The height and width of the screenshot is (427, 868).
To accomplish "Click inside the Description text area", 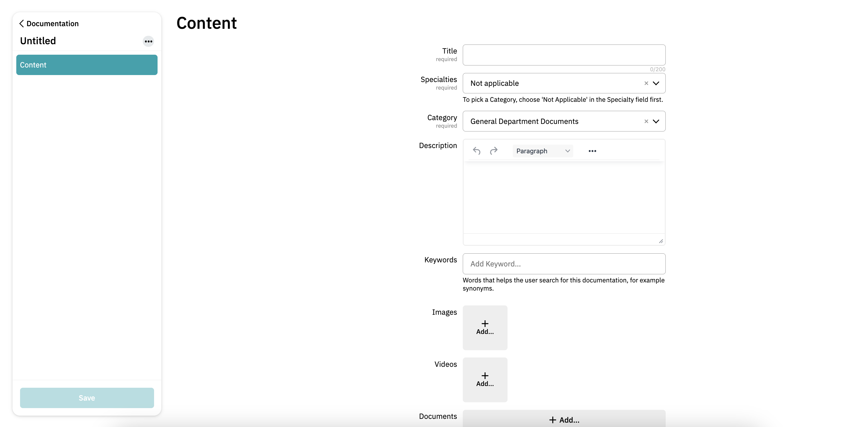I will tap(564, 197).
